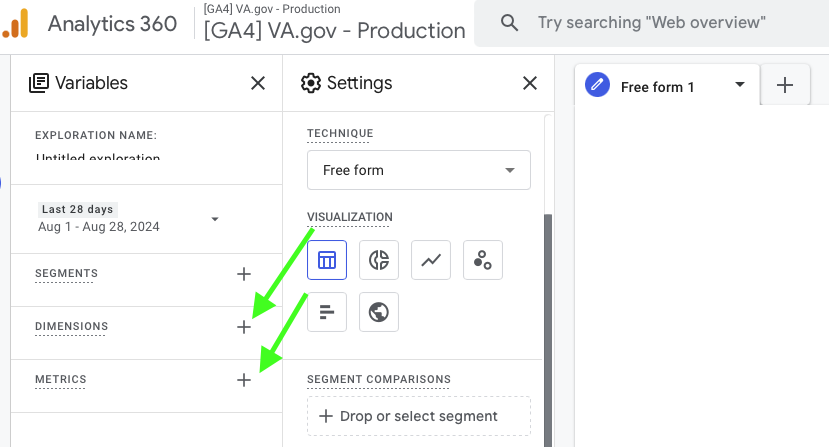
Task: Add a new dimension with plus icon
Action: [243, 327]
